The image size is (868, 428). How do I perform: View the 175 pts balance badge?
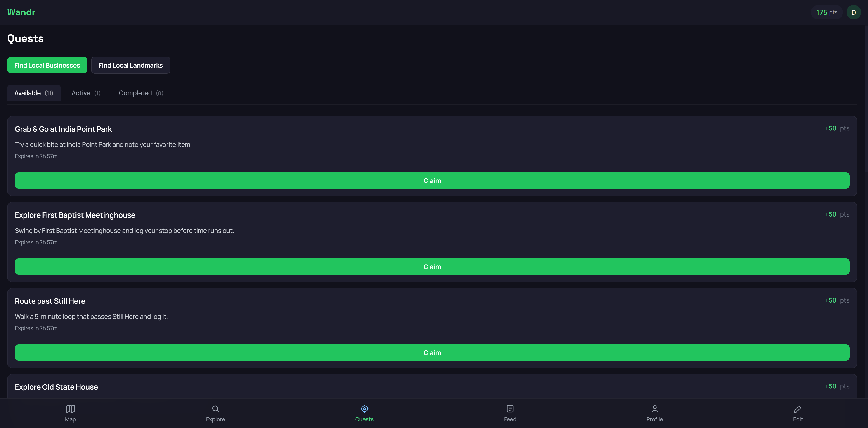coord(827,12)
